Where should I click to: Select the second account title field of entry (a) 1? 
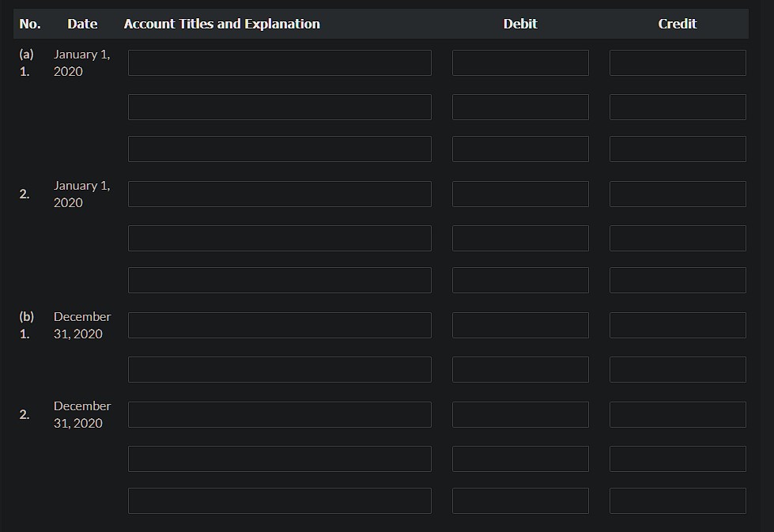tap(279, 107)
